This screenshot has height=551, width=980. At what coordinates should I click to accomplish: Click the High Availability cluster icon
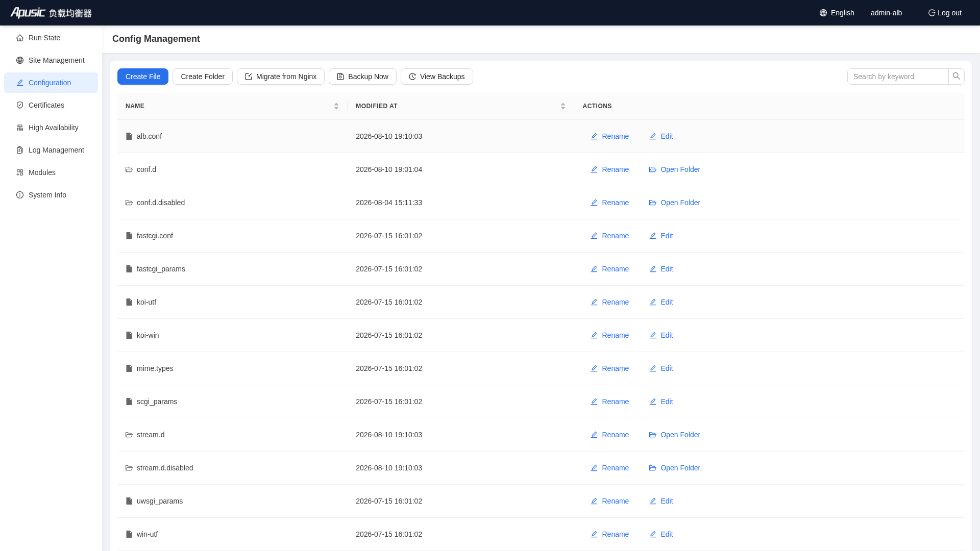click(x=20, y=128)
